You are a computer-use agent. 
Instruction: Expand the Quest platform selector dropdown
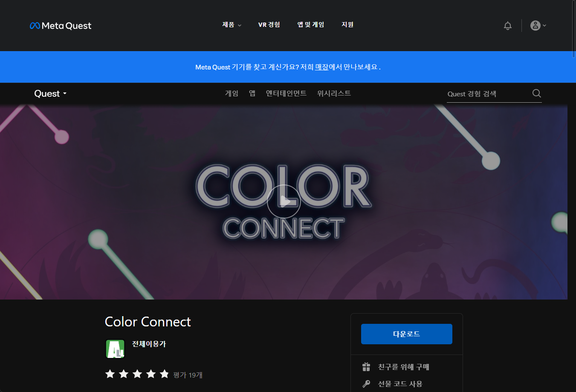click(50, 94)
